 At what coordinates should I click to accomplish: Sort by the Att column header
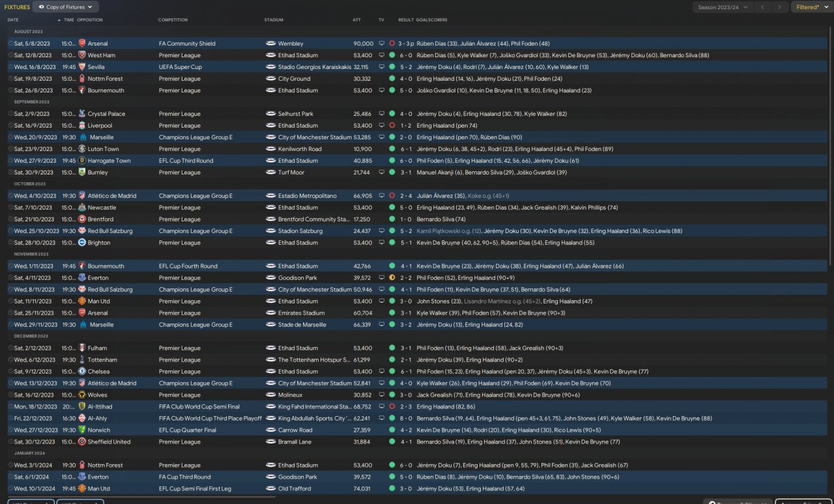click(356, 20)
